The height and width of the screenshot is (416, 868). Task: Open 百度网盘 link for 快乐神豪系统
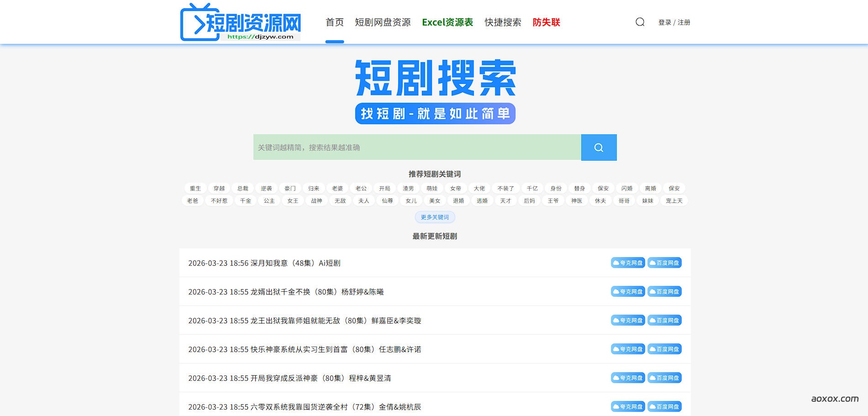[664, 349]
